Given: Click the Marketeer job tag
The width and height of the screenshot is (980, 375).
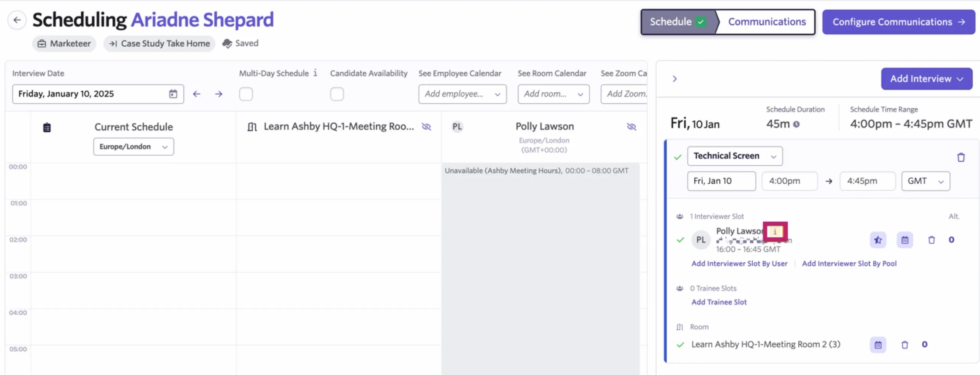Looking at the screenshot, I should pos(64,44).
